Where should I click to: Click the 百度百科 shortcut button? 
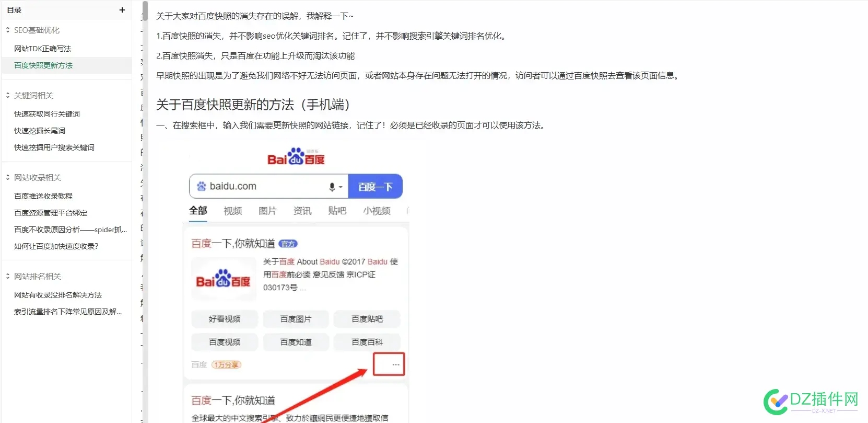367,342
